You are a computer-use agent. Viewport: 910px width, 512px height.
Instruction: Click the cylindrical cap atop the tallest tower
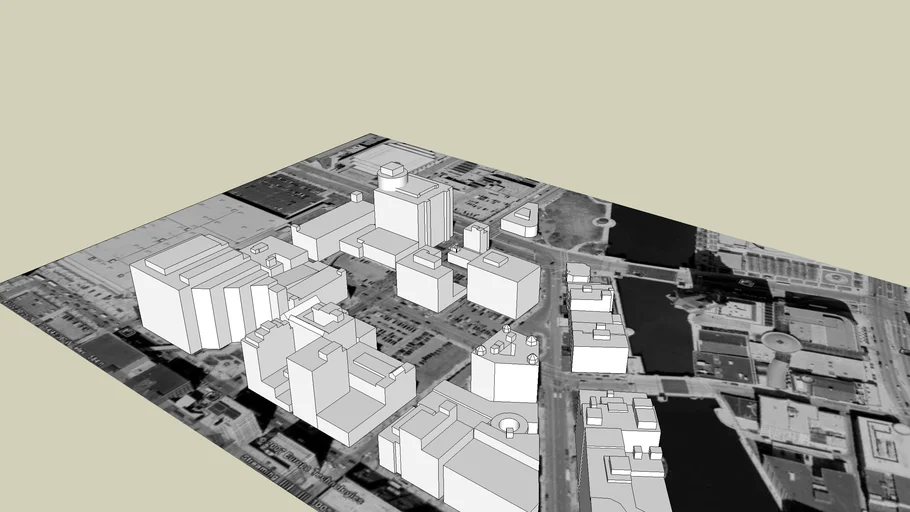tap(391, 178)
